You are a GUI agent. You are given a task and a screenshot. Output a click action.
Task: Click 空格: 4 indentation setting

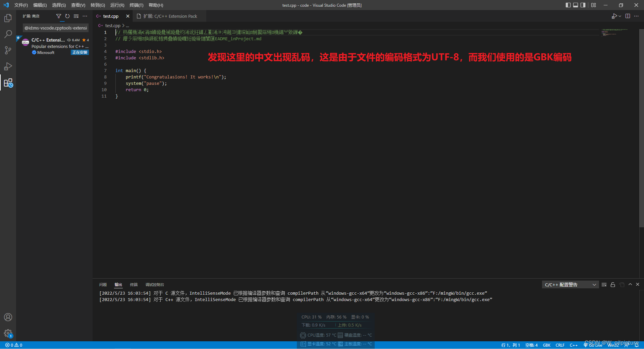pyautogui.click(x=531, y=345)
